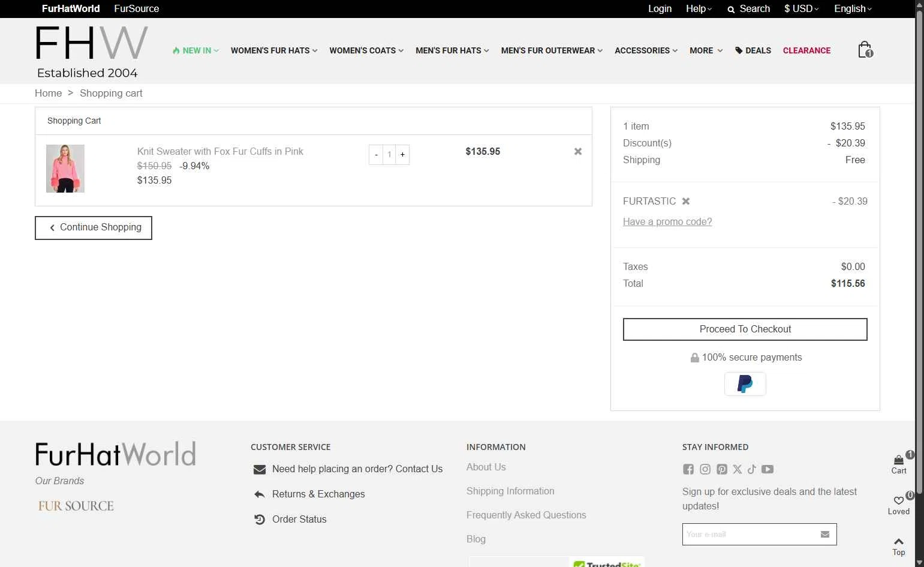Open Returns & Exchanges link
The width and height of the screenshot is (924, 567).
(x=318, y=494)
